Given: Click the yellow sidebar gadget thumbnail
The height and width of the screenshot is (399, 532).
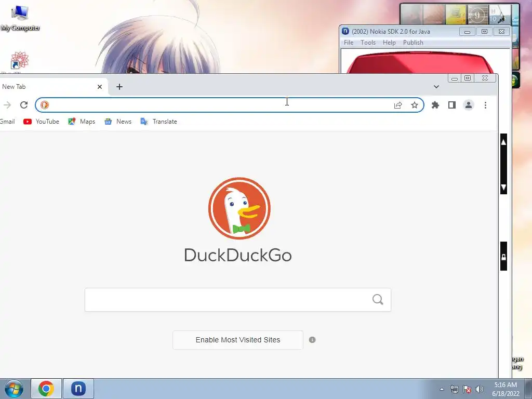Looking at the screenshot, I should pyautogui.click(x=456, y=15).
